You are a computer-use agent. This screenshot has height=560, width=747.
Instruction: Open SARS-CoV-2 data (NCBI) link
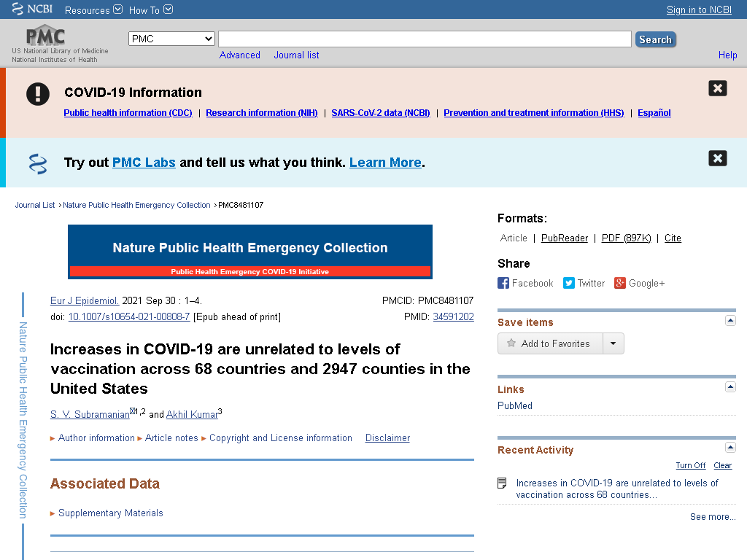[381, 113]
